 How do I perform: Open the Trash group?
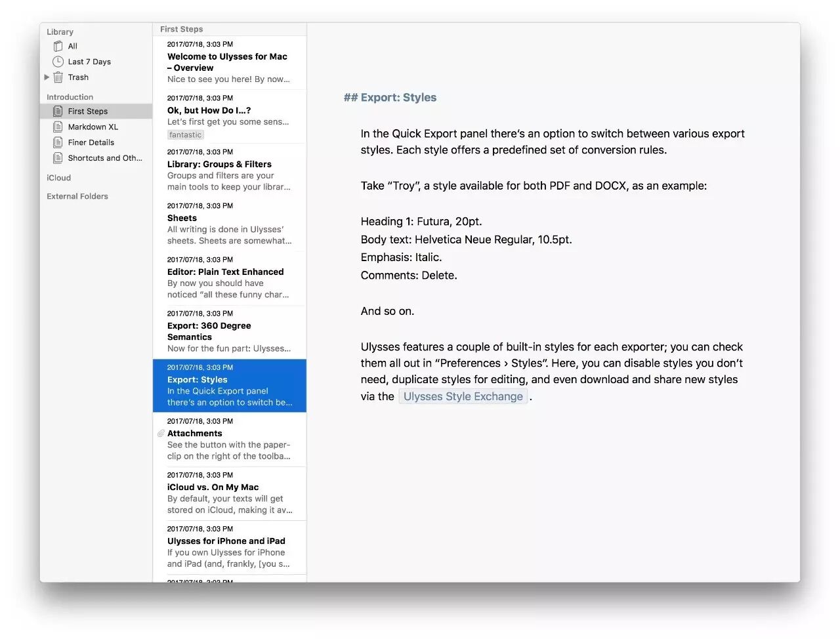pyautogui.click(x=96, y=77)
